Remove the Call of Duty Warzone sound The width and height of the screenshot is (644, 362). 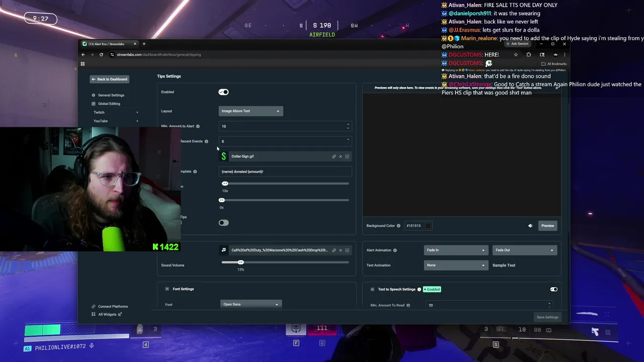[x=341, y=250]
